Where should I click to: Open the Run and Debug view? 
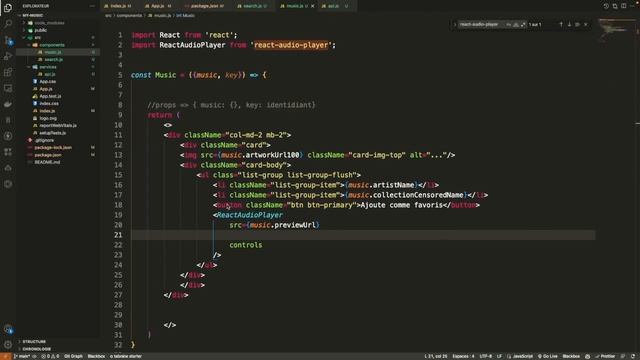coord(8,56)
